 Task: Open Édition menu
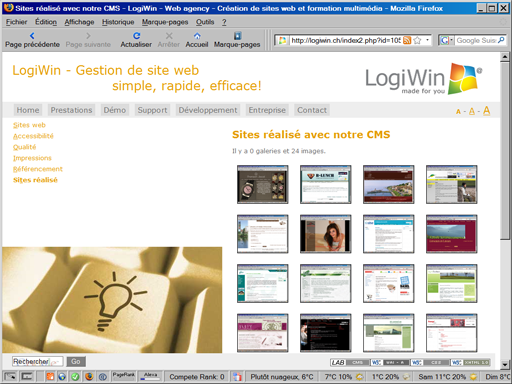(x=46, y=22)
